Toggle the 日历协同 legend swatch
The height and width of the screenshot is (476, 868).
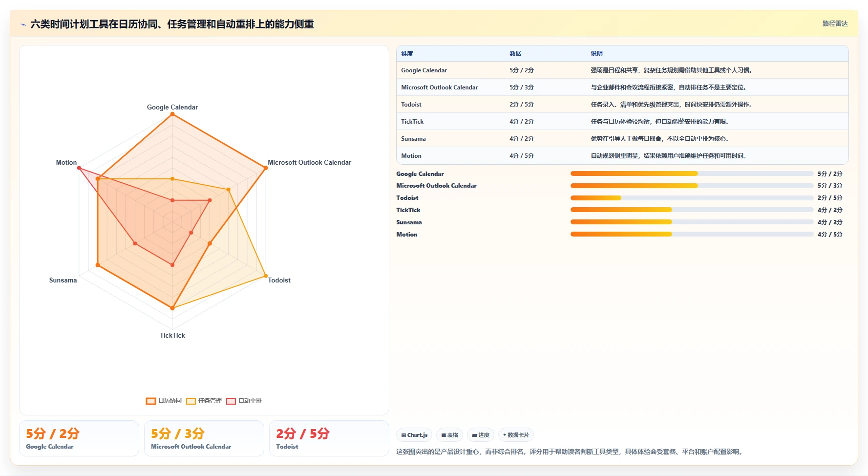coord(151,401)
